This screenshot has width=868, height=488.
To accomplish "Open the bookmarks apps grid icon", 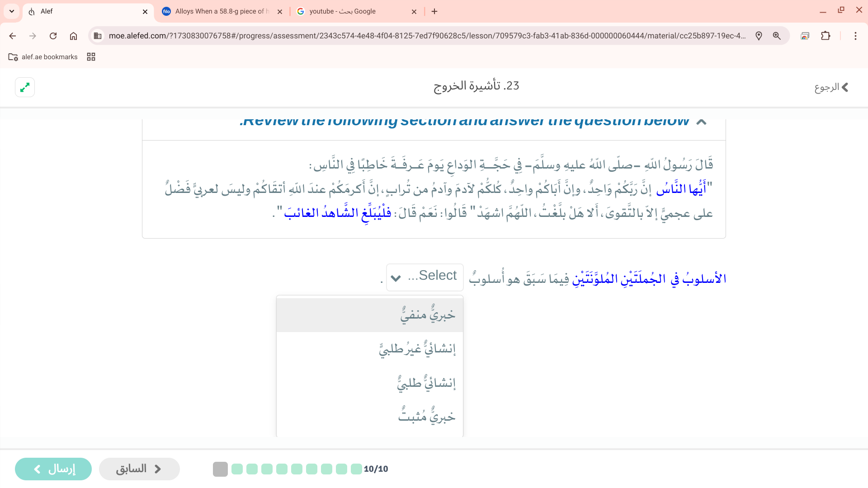I will point(91,57).
